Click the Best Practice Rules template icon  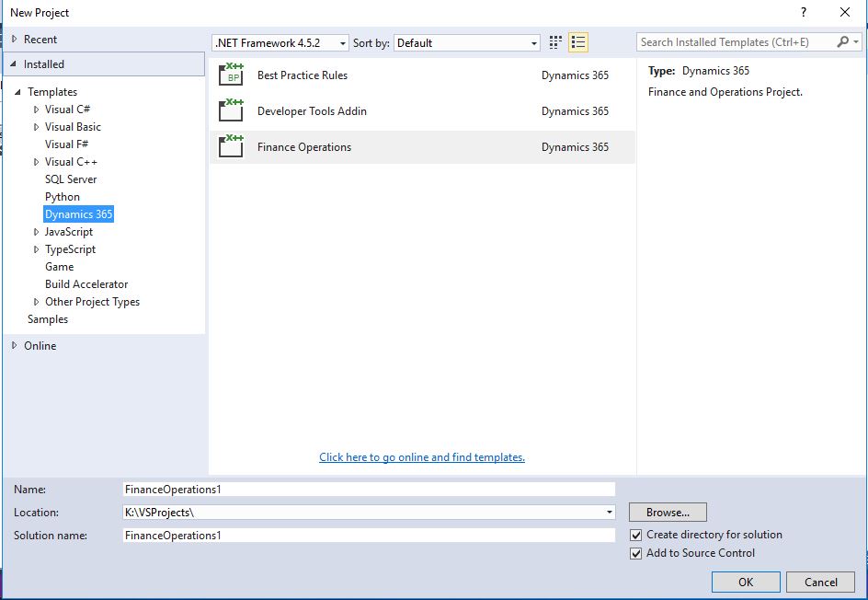pyautogui.click(x=231, y=75)
